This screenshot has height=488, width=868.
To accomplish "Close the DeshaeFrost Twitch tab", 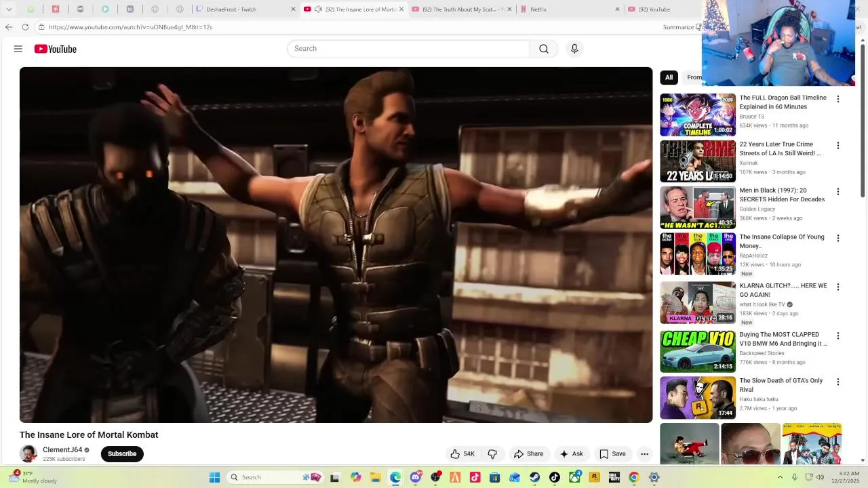I will tap(293, 9).
